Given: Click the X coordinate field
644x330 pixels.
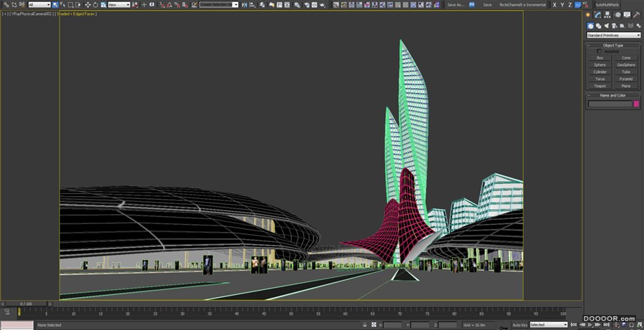Looking at the screenshot, I should tap(392, 325).
